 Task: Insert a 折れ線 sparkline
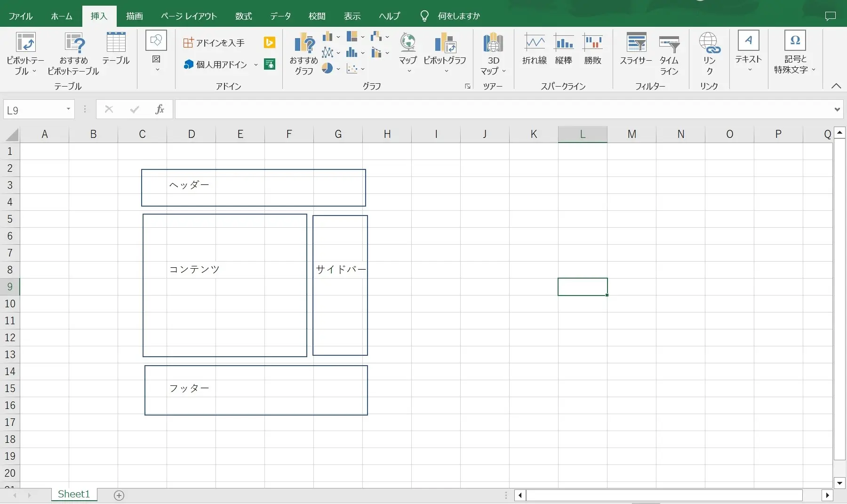535,48
